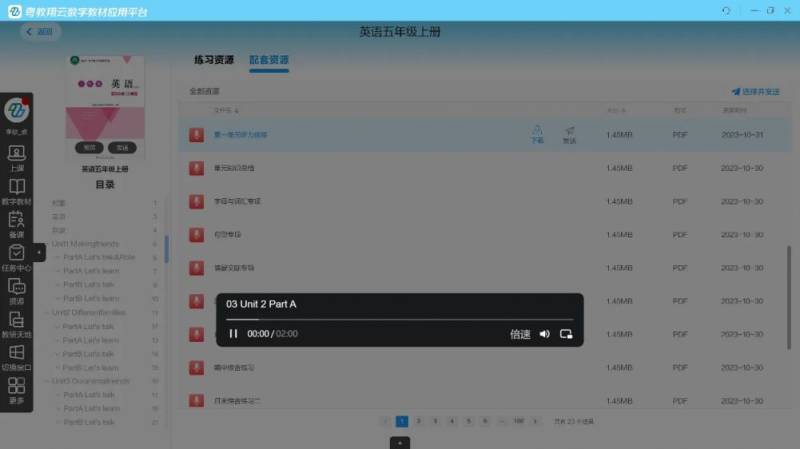This screenshot has width=800, height=449.
Task: Switch to the 配套资源 tab
Action: click(x=269, y=60)
